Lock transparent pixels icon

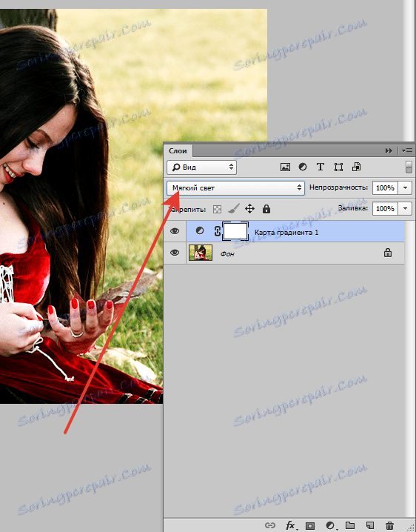click(217, 209)
